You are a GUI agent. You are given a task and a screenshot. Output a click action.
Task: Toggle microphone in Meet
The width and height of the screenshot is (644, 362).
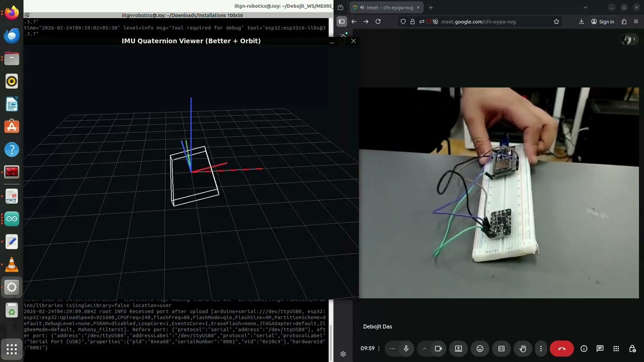click(406, 348)
